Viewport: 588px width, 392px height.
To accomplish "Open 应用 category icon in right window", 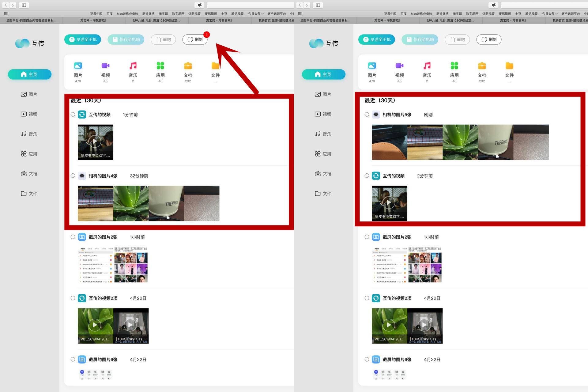I will point(454,66).
